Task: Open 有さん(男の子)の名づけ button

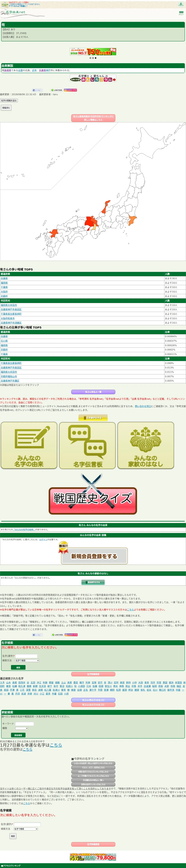Action: (93, 700)
